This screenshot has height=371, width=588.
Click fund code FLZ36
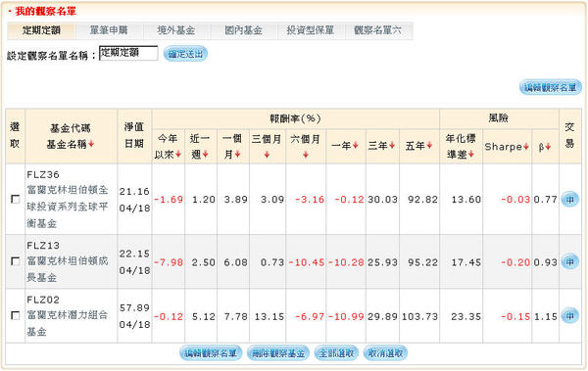tap(43, 174)
